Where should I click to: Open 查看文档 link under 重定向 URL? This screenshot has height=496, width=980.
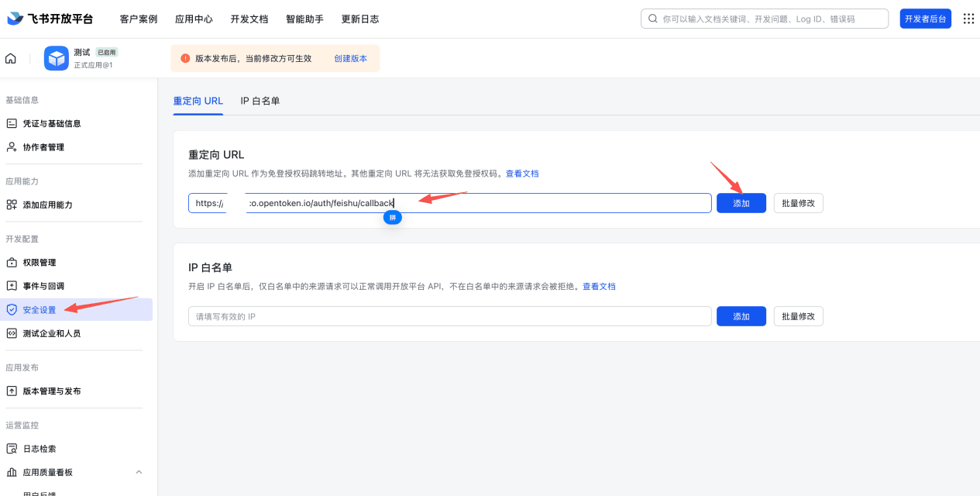[x=522, y=174]
